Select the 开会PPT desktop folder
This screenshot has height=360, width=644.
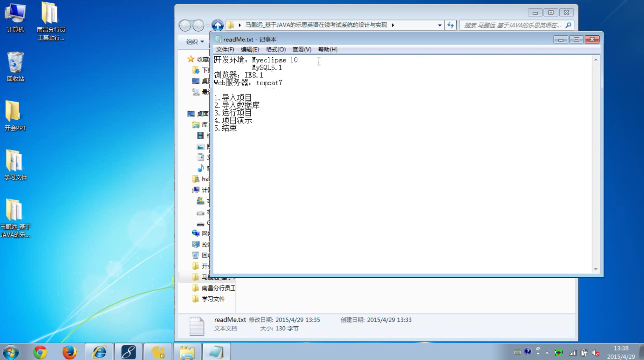tap(15, 116)
